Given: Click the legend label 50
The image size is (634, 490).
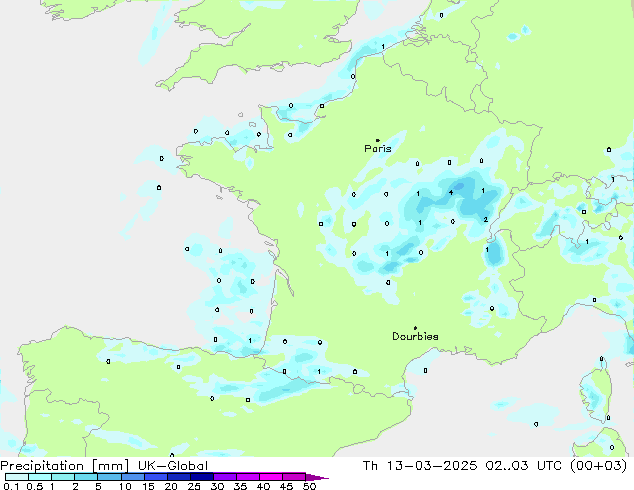Looking at the screenshot, I should (309, 486).
